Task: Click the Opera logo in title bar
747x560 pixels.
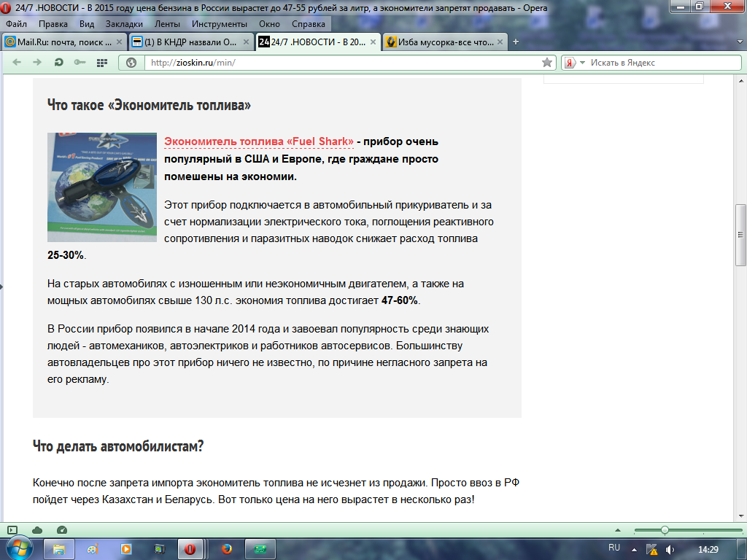Action: click(6, 8)
